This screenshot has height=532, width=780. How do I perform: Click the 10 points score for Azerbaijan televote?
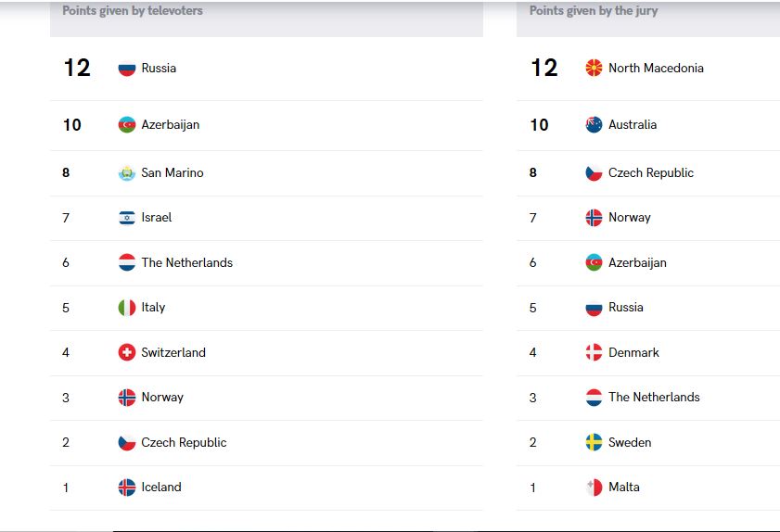coord(72,125)
